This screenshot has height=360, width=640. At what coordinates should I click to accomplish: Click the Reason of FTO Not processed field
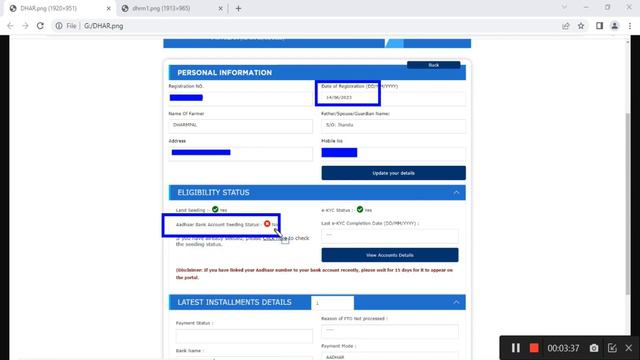click(x=390, y=331)
